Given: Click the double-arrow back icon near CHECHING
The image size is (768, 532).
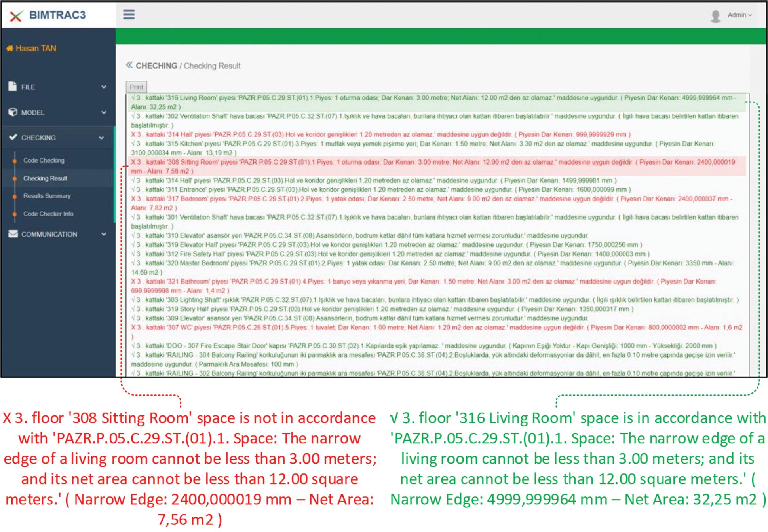Looking at the screenshot, I should pyautogui.click(x=129, y=65).
